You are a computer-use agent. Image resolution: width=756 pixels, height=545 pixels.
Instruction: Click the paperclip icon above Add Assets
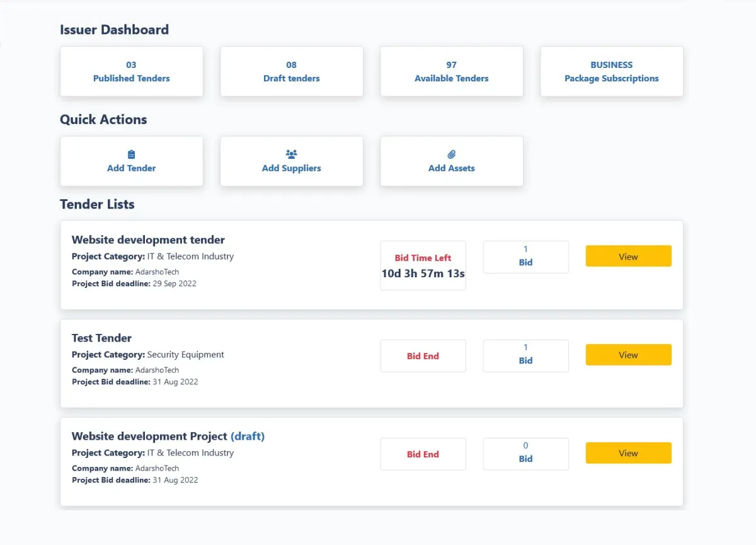coord(452,154)
